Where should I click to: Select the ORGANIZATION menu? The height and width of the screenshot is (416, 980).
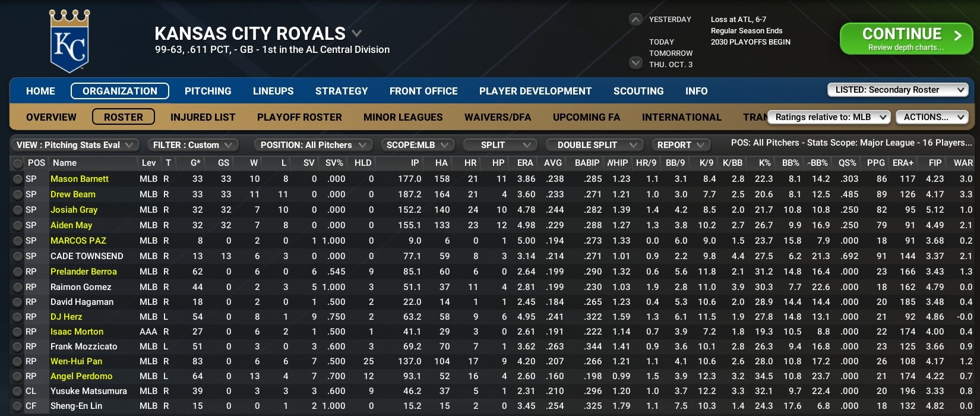[x=120, y=91]
